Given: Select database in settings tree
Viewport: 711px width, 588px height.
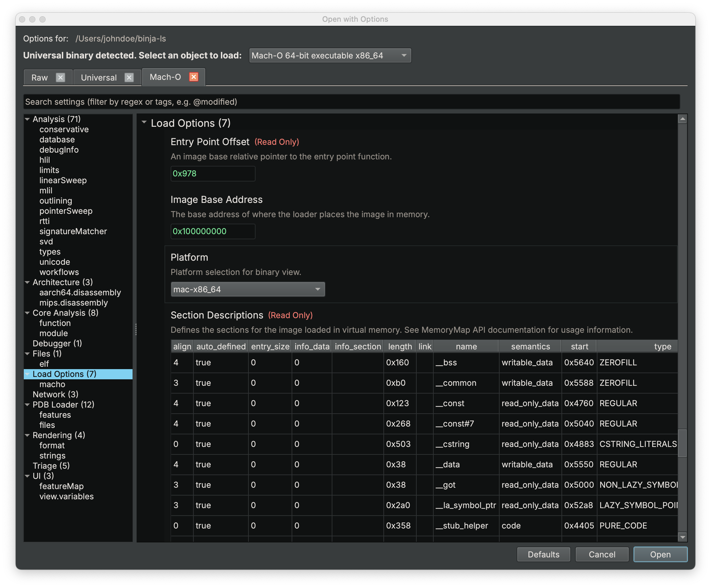Looking at the screenshot, I should point(57,140).
